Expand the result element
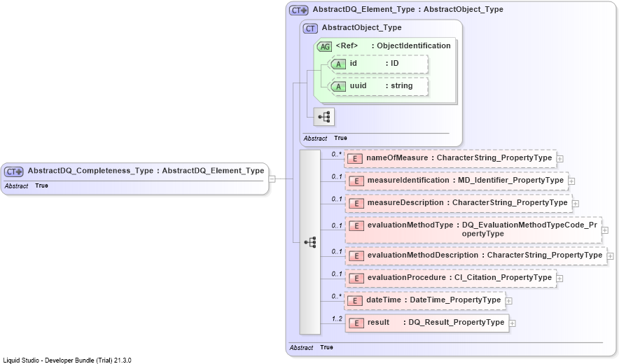Viewport: 619px width, 364px height. click(513, 323)
